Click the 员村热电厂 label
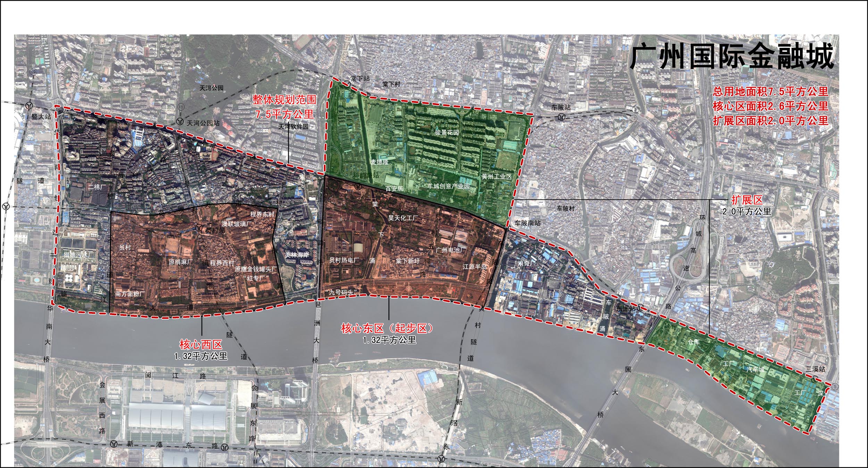This screenshot has width=868, height=468. (x=344, y=260)
